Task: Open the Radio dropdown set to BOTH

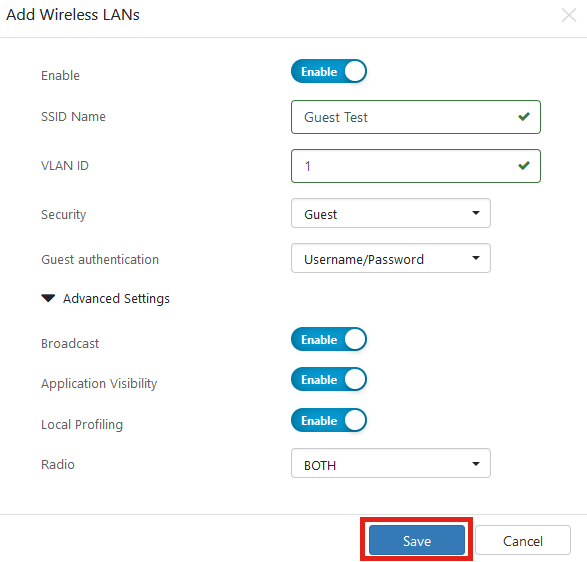Action: click(390, 463)
